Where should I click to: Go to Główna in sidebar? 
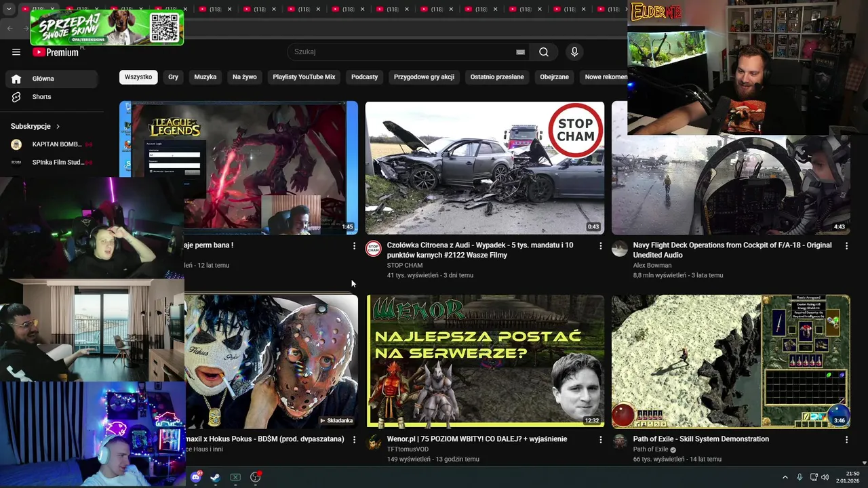[x=52, y=79]
